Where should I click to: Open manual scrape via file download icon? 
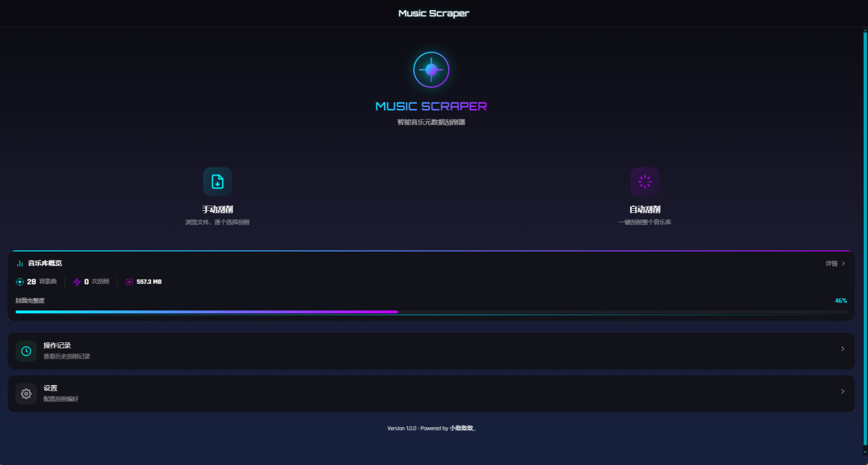(x=218, y=182)
